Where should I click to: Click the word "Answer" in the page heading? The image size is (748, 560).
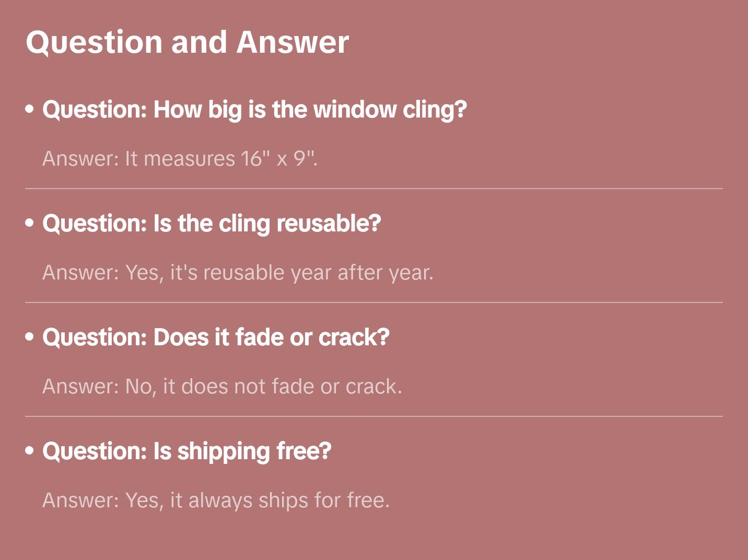click(293, 42)
